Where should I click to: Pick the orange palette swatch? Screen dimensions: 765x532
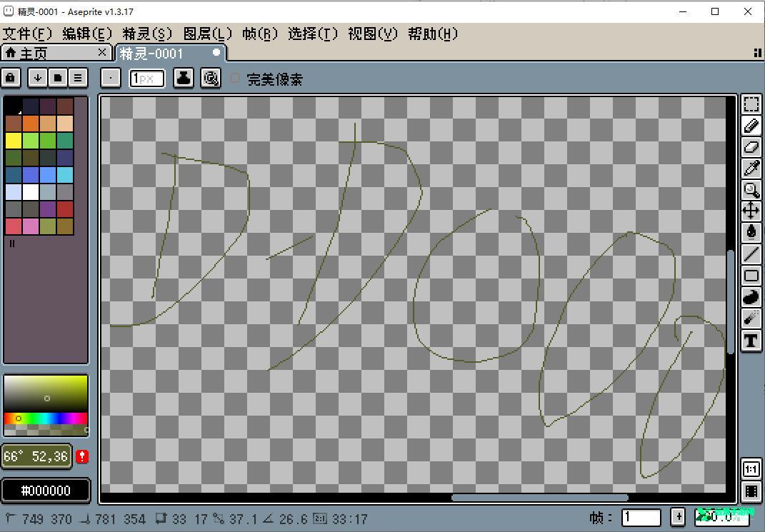point(30,124)
